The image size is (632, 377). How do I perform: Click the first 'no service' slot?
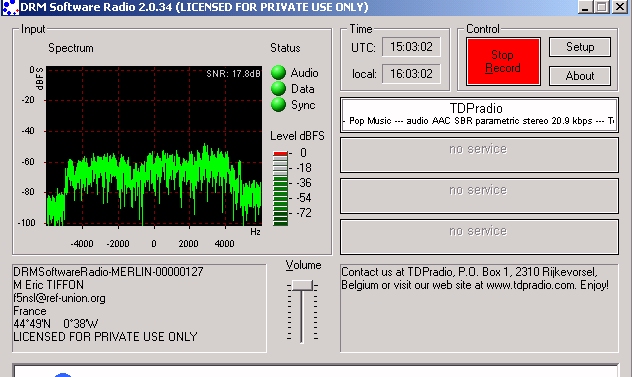479,155
